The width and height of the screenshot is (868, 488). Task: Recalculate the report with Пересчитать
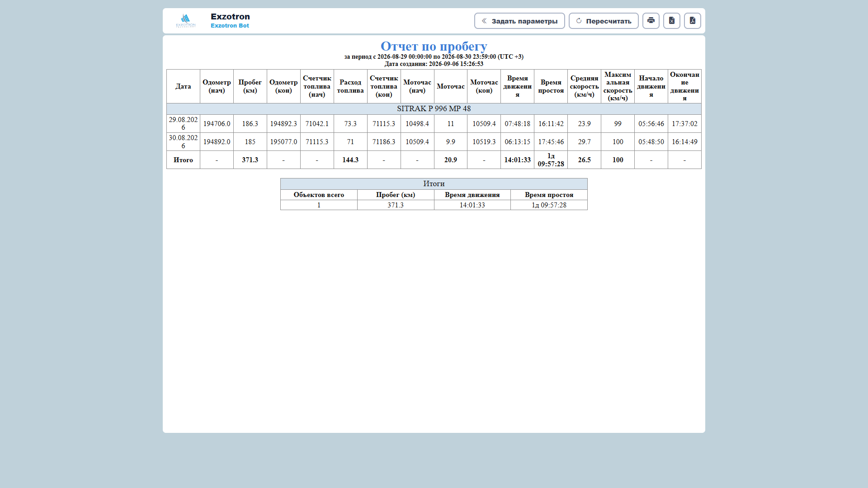pyautogui.click(x=604, y=21)
